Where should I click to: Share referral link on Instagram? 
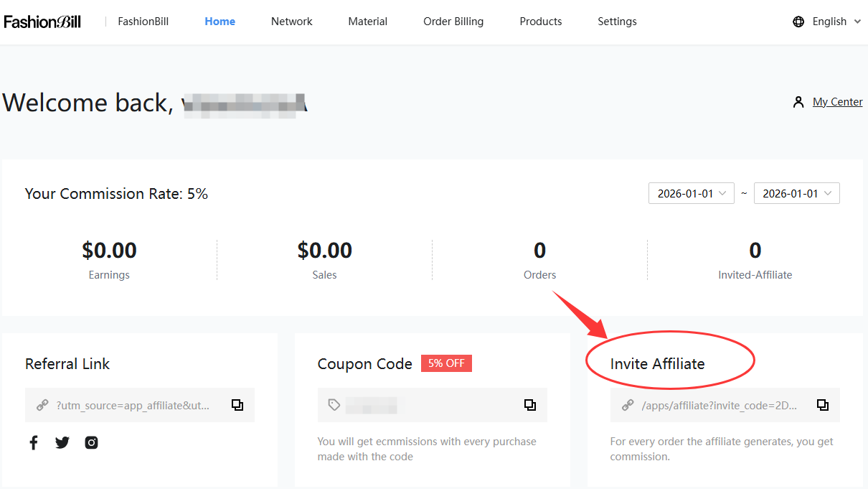coord(91,442)
